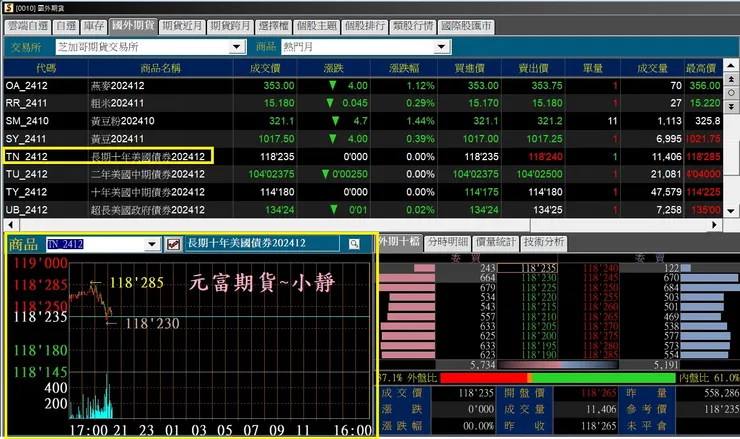Click the chart icon beside TN_2412 combo box
The width and height of the screenshot is (740, 439).
pos(173,244)
